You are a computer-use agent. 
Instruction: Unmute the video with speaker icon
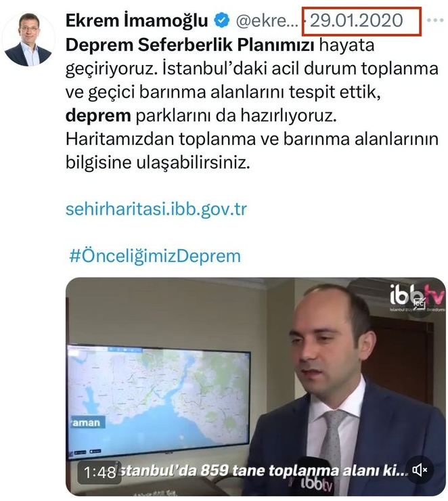[x=420, y=470]
